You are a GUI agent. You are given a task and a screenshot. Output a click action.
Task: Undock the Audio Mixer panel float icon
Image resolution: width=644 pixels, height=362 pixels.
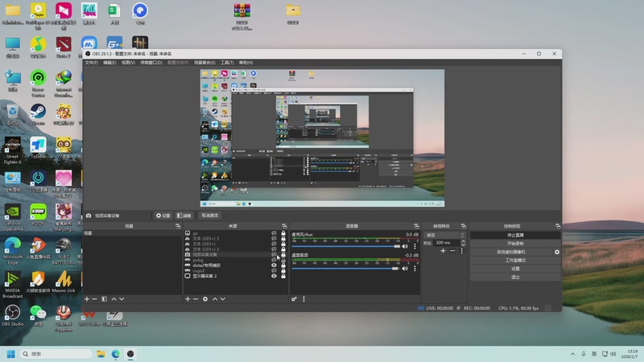416,226
